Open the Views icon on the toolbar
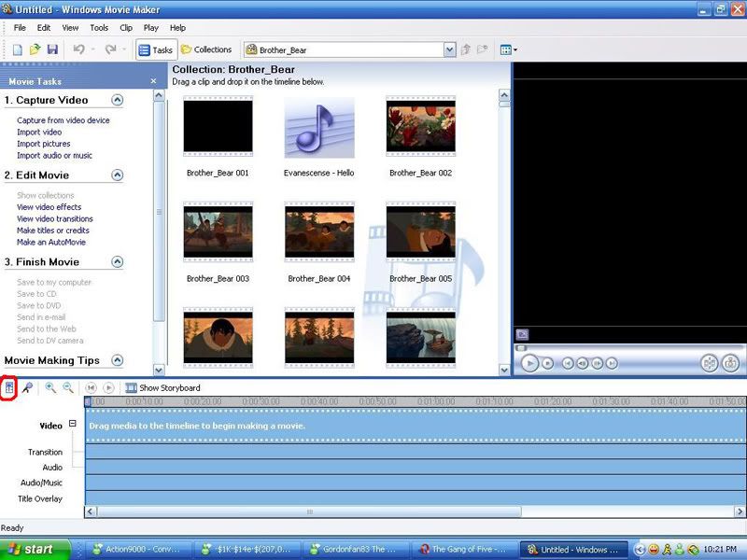The width and height of the screenshot is (747, 560). [508, 49]
